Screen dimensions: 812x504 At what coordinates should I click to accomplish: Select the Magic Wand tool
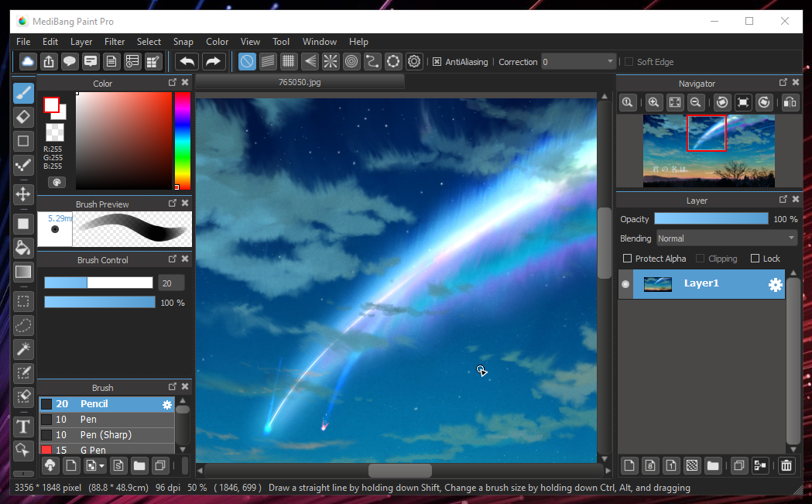coord(23,349)
